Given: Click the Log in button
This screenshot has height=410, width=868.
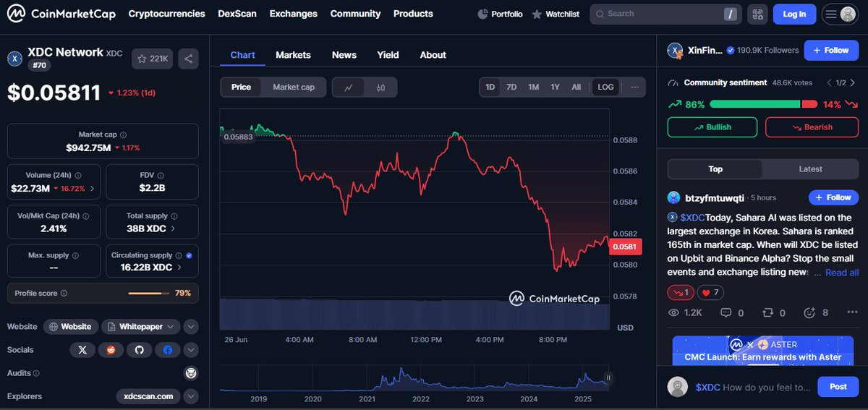Looking at the screenshot, I should (x=794, y=14).
